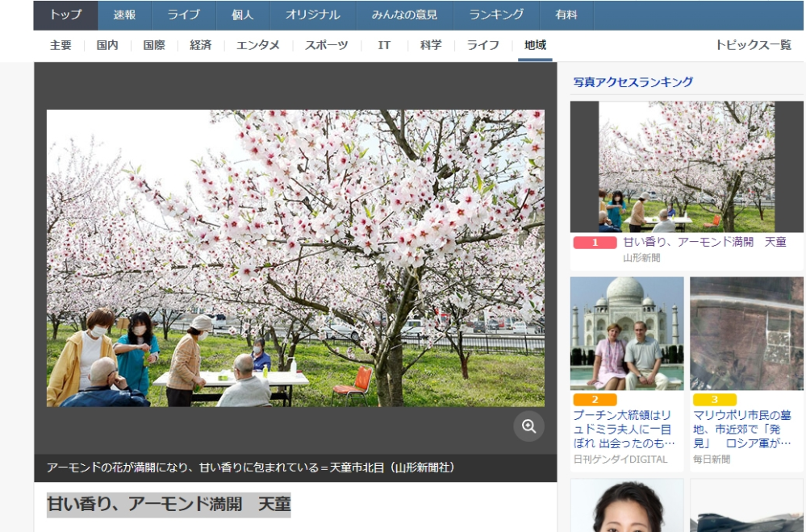Image resolution: width=806 pixels, height=532 pixels.
Task: Switch to the ランキング tab
Action: pyautogui.click(x=495, y=14)
